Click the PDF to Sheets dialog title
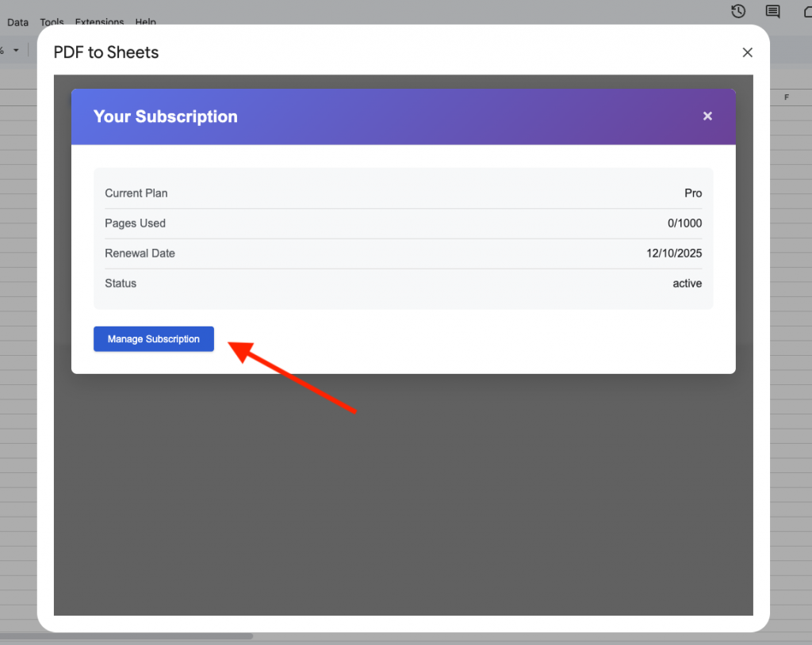This screenshot has height=645, width=812. [106, 52]
